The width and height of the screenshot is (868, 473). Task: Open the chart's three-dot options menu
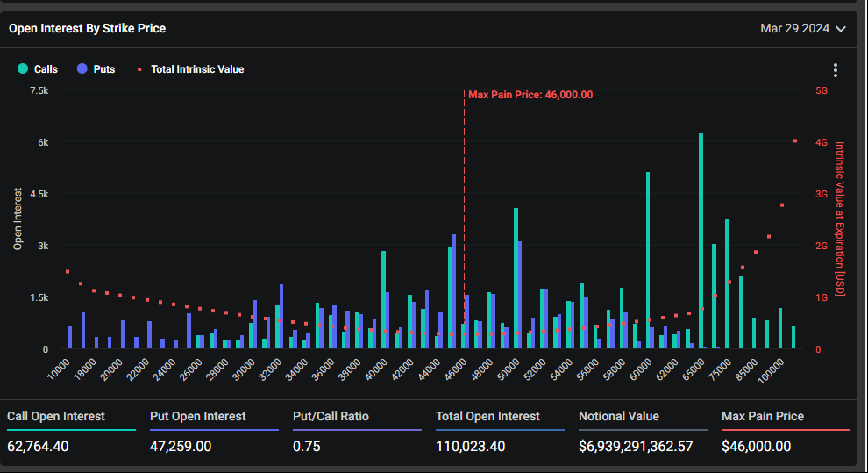[x=836, y=70]
